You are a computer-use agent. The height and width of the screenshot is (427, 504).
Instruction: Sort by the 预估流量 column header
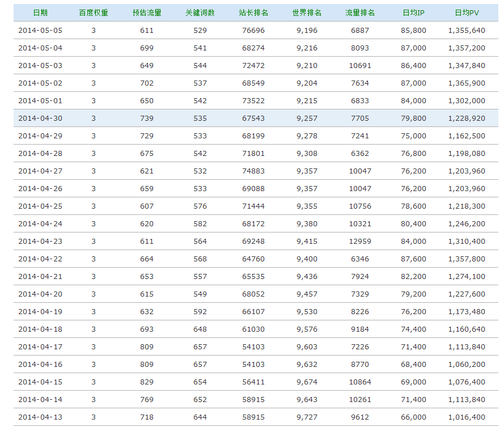pos(147,12)
